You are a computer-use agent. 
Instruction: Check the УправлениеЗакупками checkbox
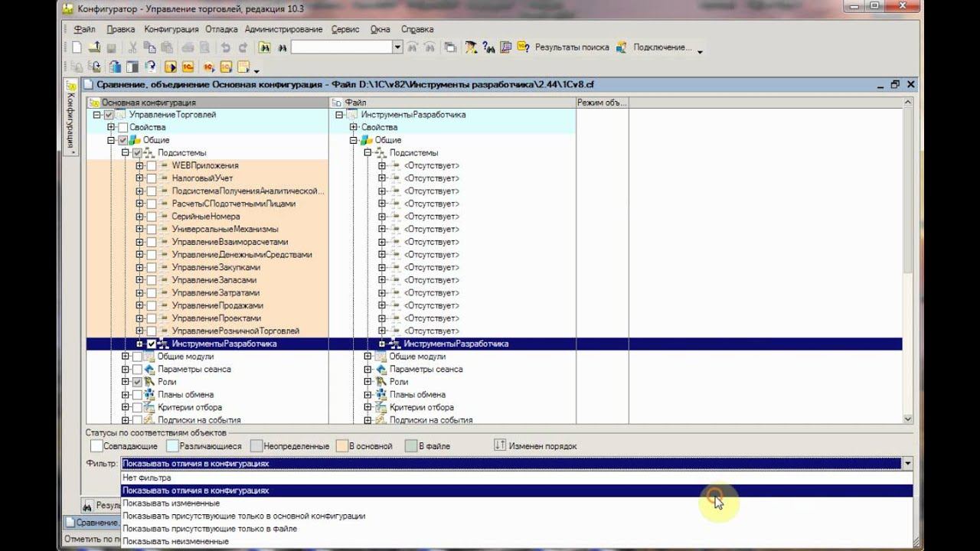coord(152,267)
